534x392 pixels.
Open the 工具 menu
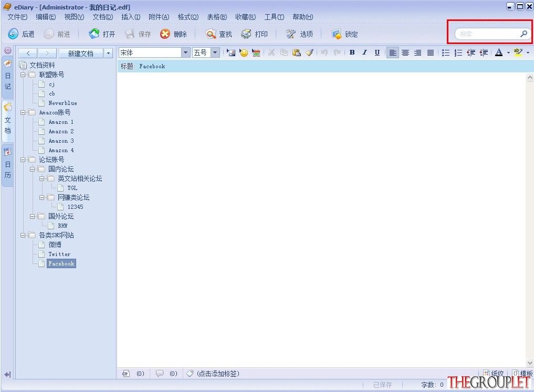coord(274,17)
